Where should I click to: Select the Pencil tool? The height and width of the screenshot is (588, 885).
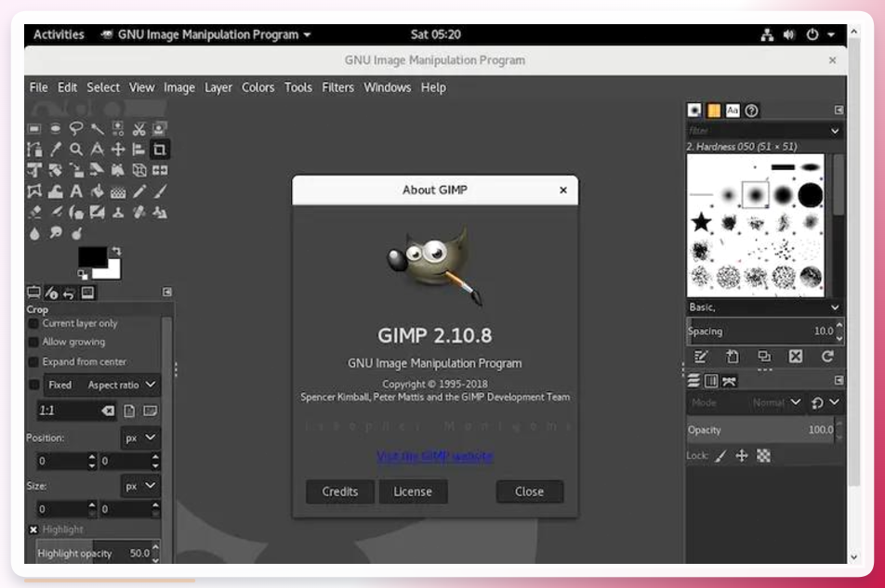[139, 191]
